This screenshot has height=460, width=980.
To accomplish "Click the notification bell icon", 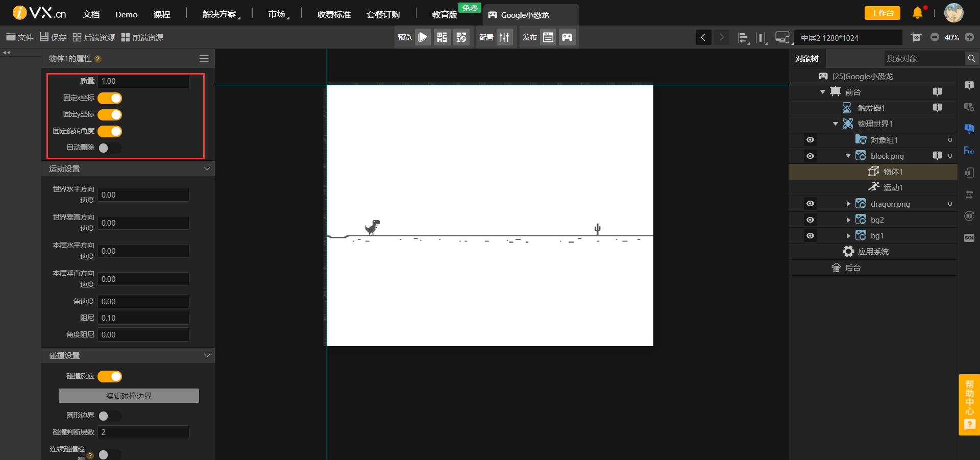I will [918, 13].
